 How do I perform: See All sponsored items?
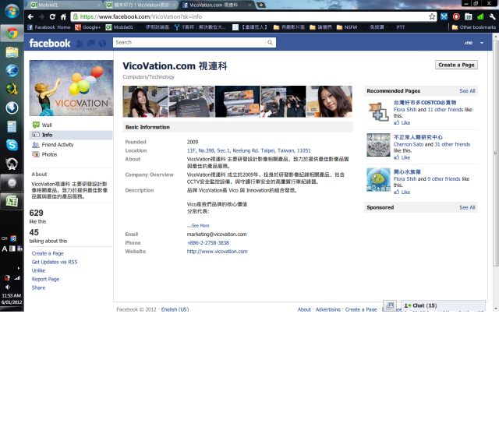pos(467,207)
